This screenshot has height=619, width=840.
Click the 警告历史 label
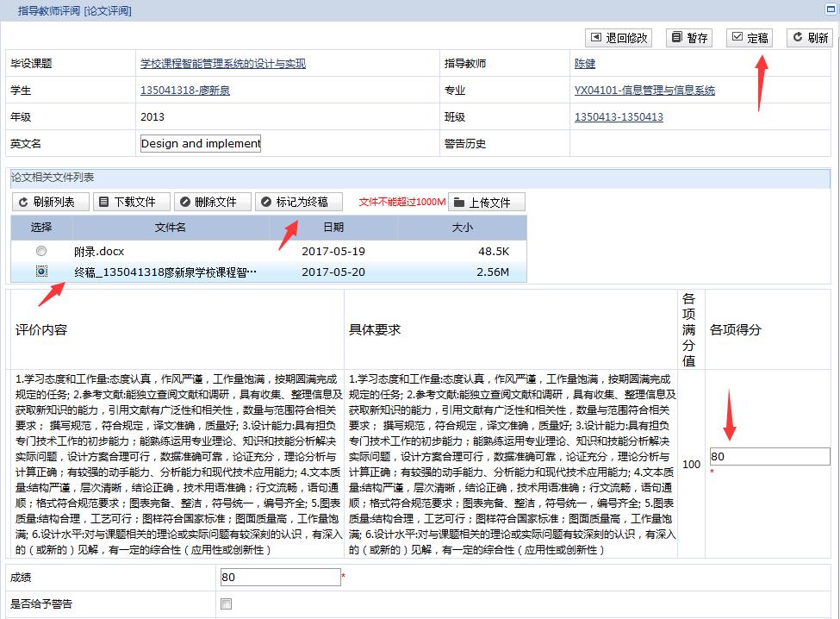click(x=465, y=144)
